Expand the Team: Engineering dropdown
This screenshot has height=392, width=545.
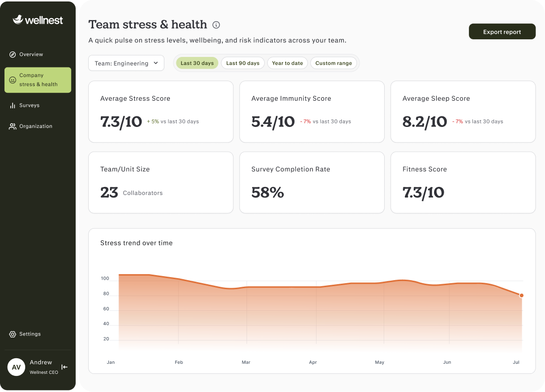tap(126, 63)
